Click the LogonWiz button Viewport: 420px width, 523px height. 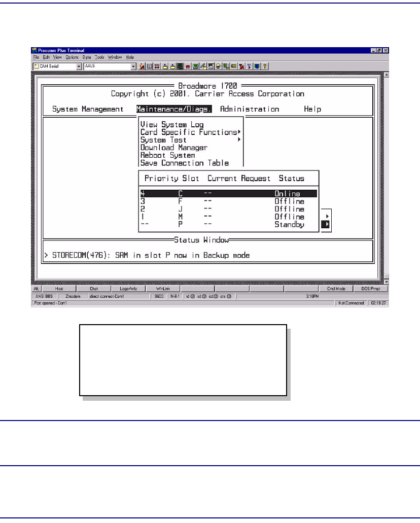[x=128, y=289]
